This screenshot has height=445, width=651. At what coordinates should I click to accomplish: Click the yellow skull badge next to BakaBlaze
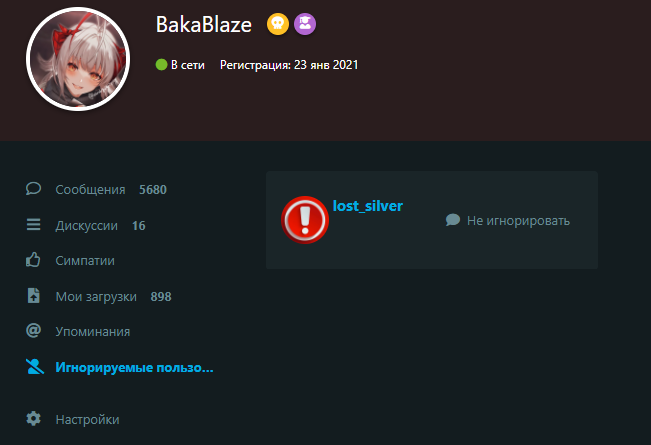click(278, 24)
